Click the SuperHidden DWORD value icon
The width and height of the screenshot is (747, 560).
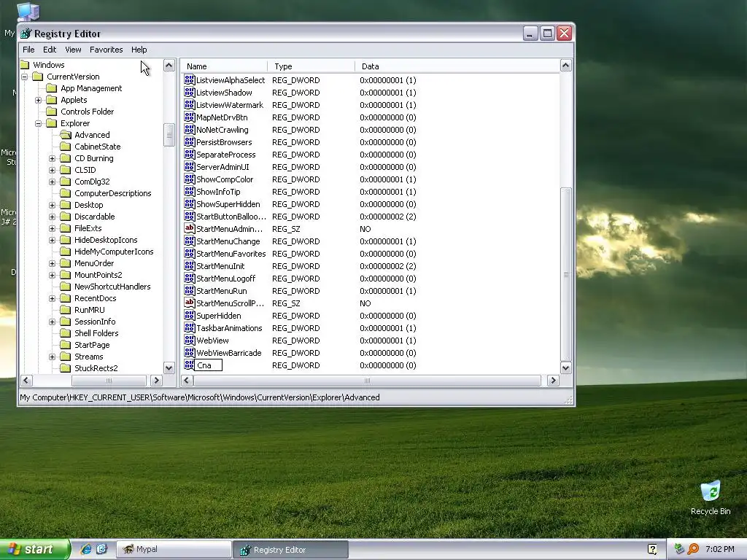[190, 315]
